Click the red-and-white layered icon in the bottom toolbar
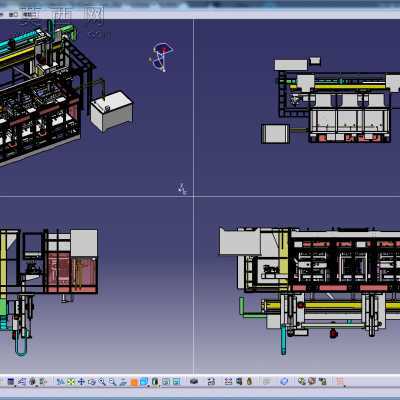400x400 pixels. pos(228,381)
